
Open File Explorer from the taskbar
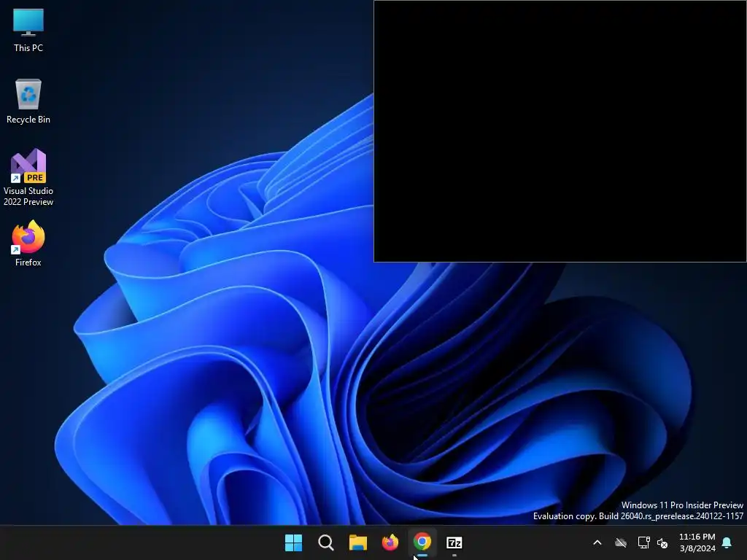(357, 542)
